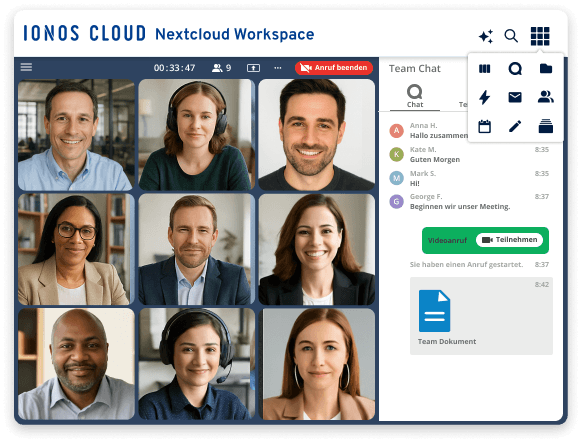Select video tile of man in navy blazer
Image resolution: width=582 pixels, height=443 pixels.
pyautogui.click(x=196, y=249)
